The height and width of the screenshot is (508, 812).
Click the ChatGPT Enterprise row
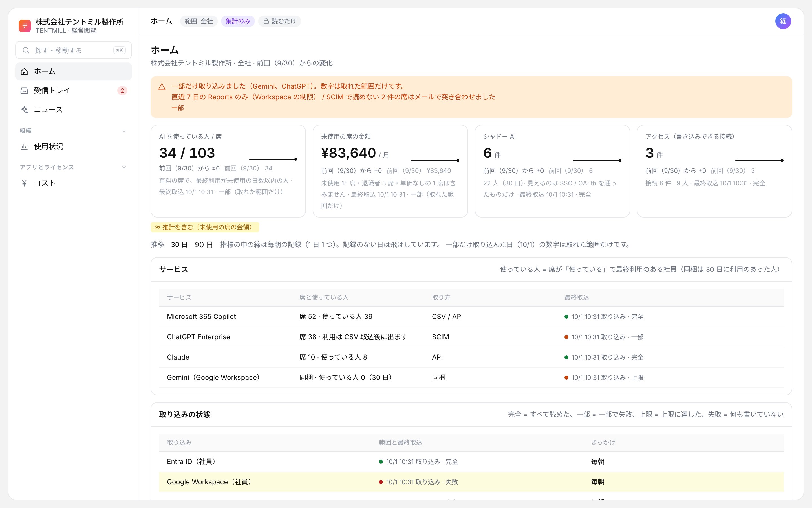click(471, 337)
